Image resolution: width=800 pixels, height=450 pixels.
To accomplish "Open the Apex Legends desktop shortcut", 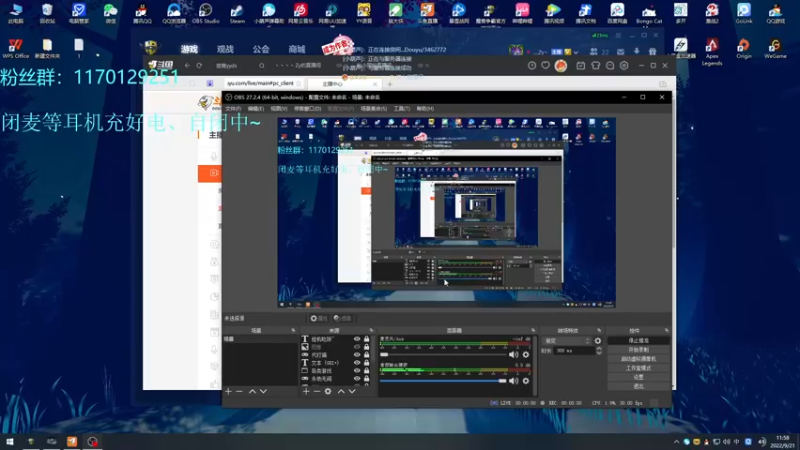I will pyautogui.click(x=712, y=52).
